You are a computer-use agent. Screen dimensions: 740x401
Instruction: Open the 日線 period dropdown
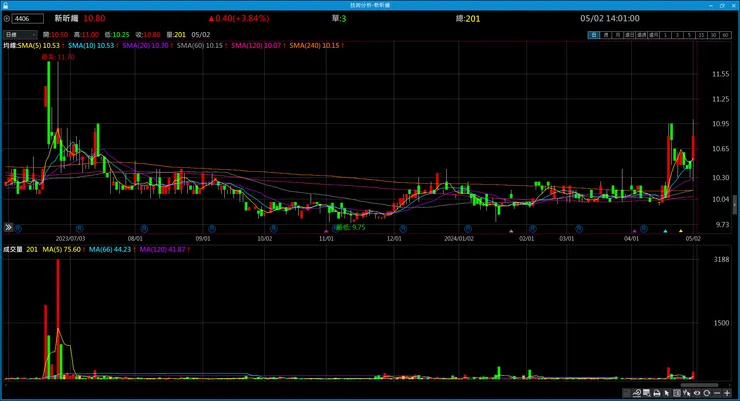[x=20, y=34]
